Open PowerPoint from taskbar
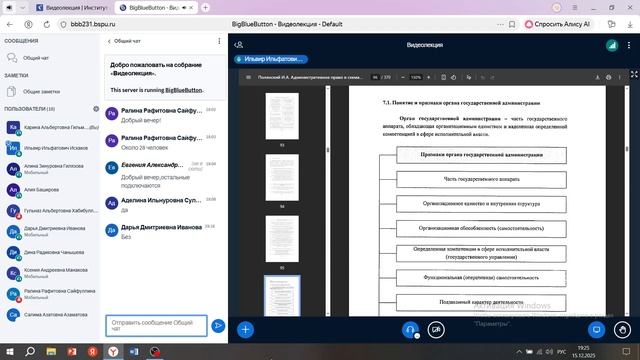This screenshot has width=640, height=360. tap(72, 351)
